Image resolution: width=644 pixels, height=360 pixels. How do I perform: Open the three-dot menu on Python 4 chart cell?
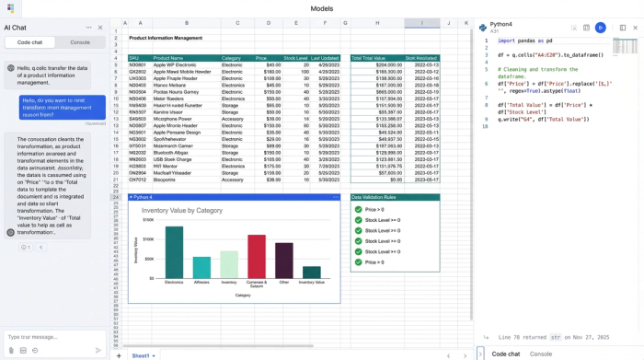coord(336,197)
